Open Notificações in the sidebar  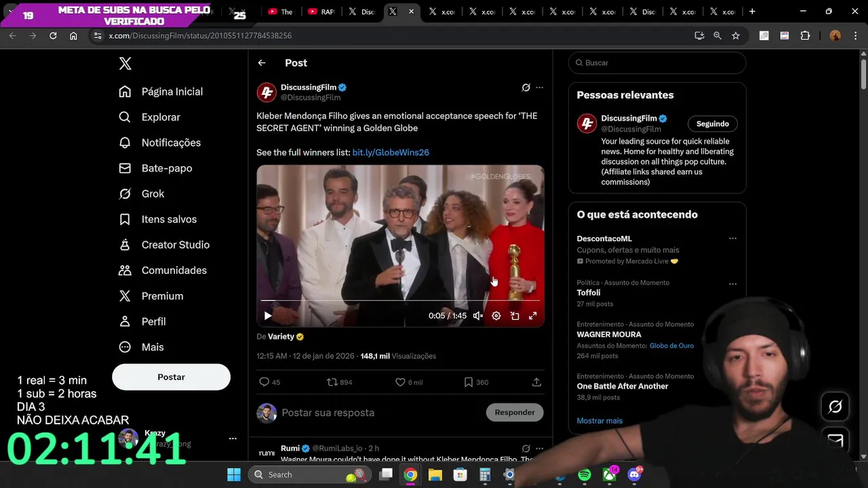click(x=160, y=143)
